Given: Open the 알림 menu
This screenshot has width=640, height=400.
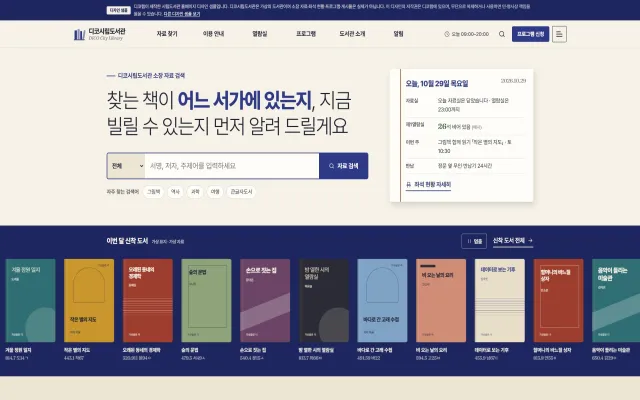Looking at the screenshot, I should (x=398, y=34).
